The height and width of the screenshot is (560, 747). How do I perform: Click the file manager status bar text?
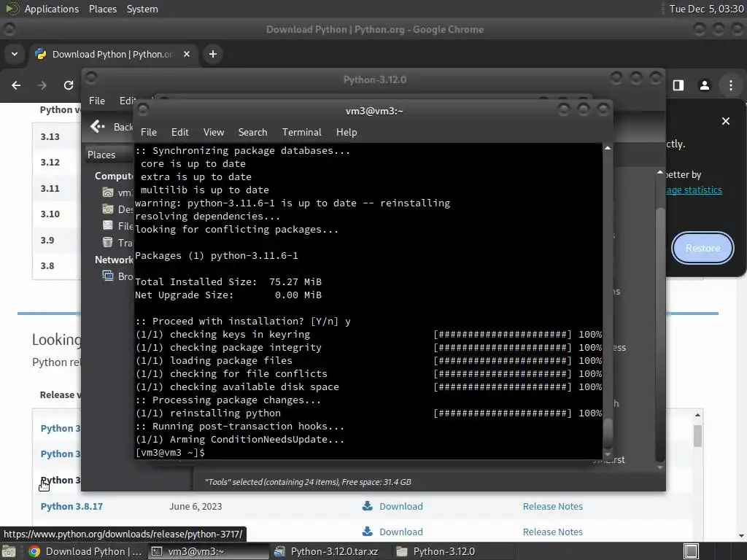point(308,482)
